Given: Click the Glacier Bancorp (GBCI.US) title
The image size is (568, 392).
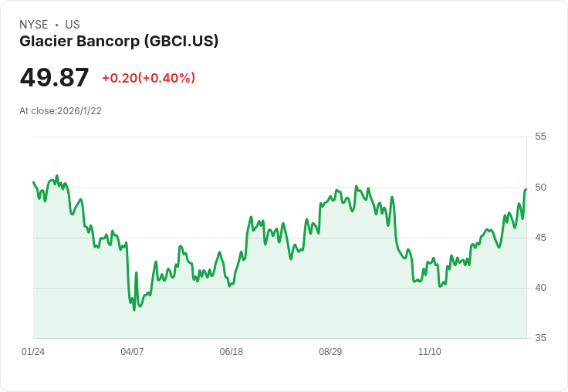Looking at the screenshot, I should click(119, 42).
